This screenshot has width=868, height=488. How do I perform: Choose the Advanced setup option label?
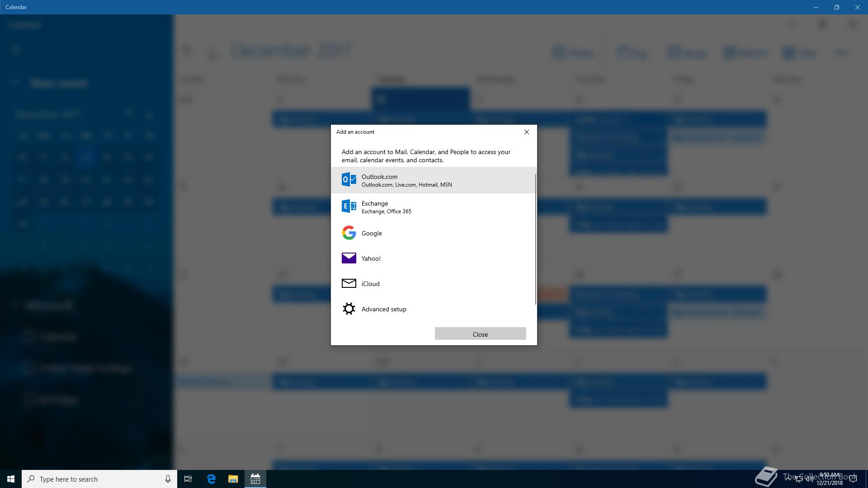click(384, 309)
